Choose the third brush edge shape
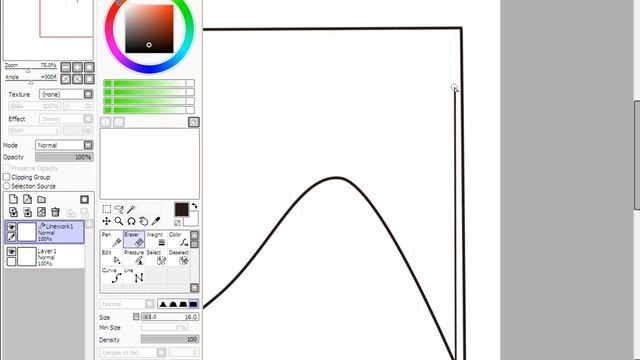Viewport: 640px width, 360px height. click(183, 304)
